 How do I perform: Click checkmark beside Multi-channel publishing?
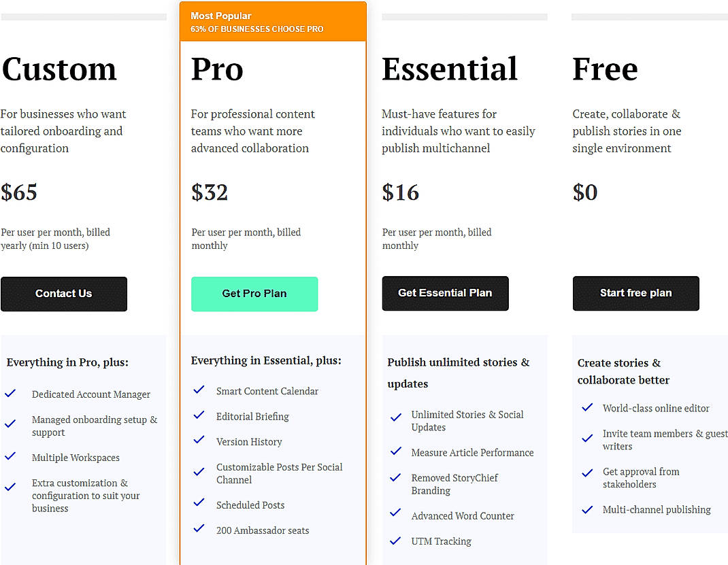pyautogui.click(x=587, y=509)
